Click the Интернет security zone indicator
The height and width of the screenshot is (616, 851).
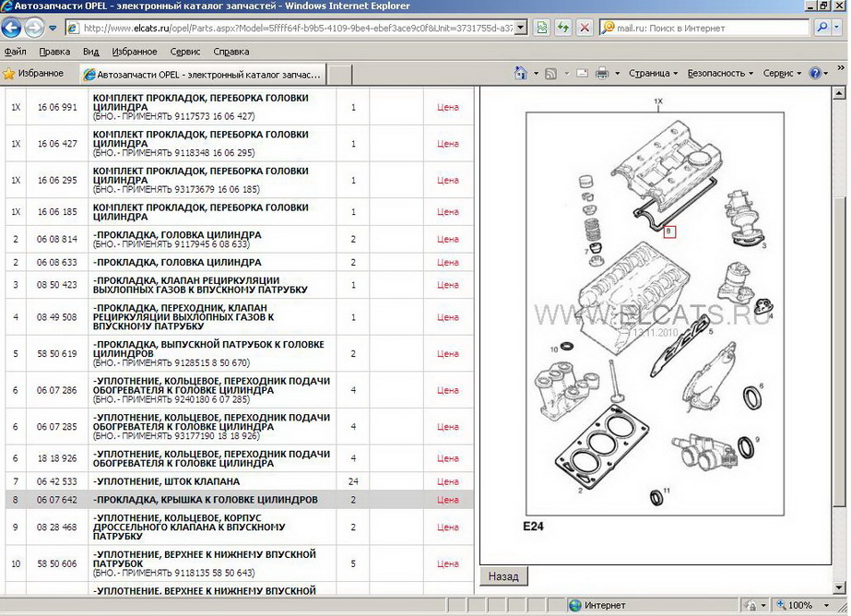pyautogui.click(x=597, y=605)
